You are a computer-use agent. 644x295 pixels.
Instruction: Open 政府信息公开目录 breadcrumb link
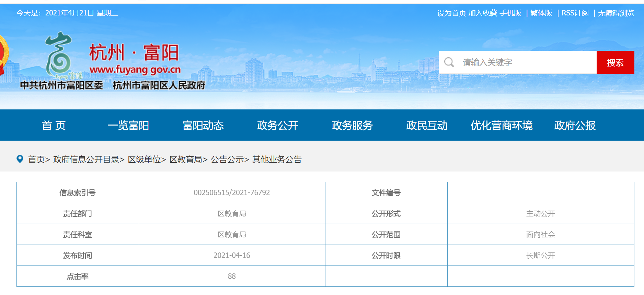click(86, 160)
